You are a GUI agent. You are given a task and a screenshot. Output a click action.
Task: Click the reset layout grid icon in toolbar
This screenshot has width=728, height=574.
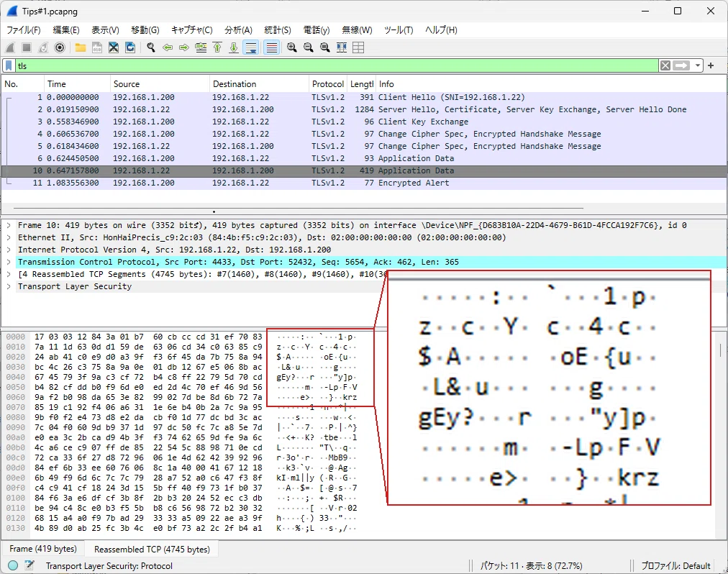(358, 47)
